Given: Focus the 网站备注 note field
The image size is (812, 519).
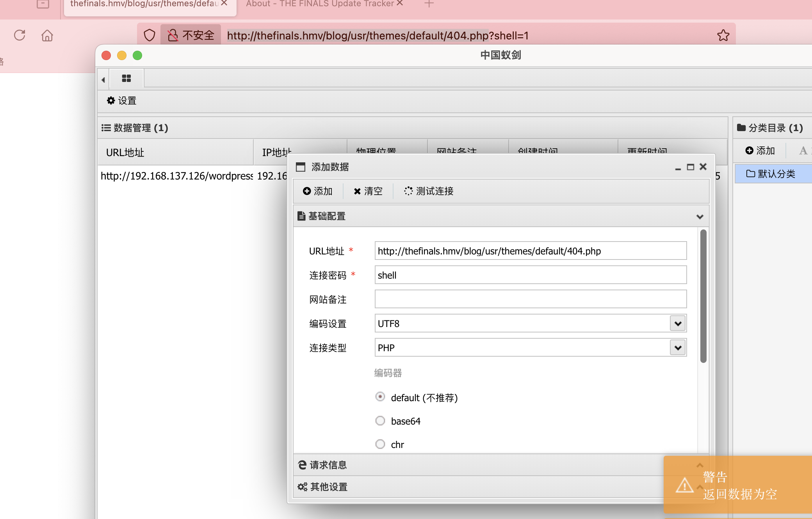Looking at the screenshot, I should coord(531,299).
